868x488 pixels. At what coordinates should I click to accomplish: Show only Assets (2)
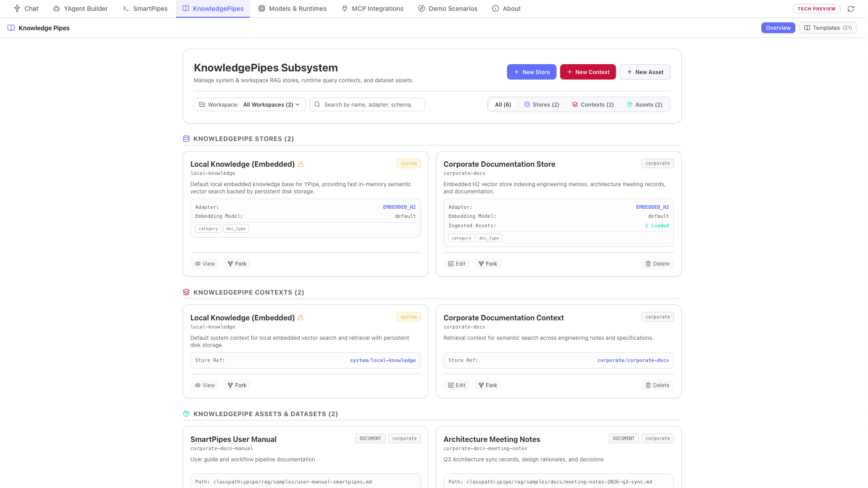[x=645, y=105]
